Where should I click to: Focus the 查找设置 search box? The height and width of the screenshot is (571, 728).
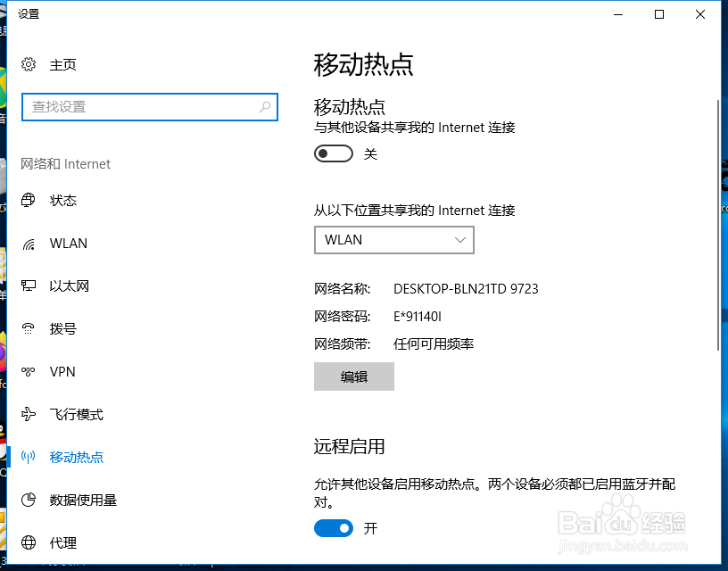150,107
